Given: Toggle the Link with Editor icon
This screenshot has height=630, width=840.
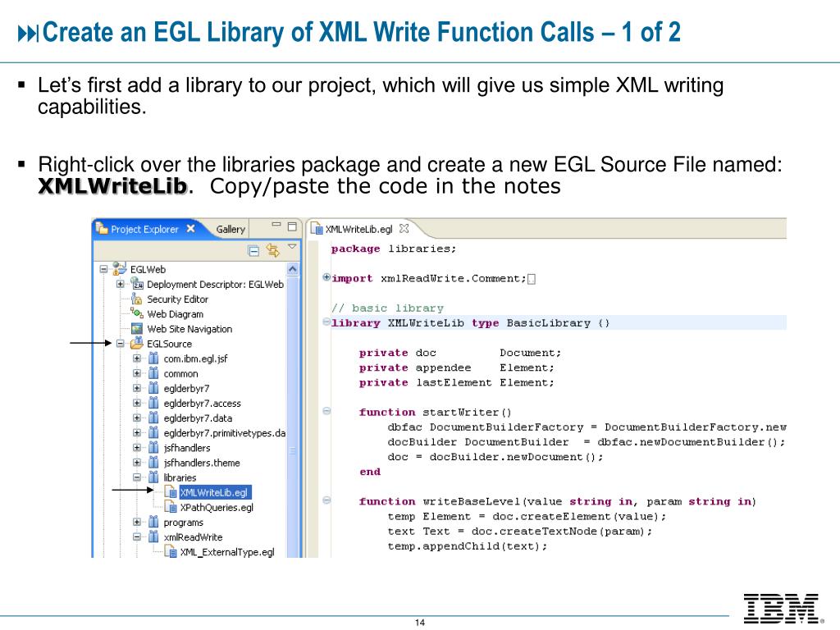Looking at the screenshot, I should (273, 251).
